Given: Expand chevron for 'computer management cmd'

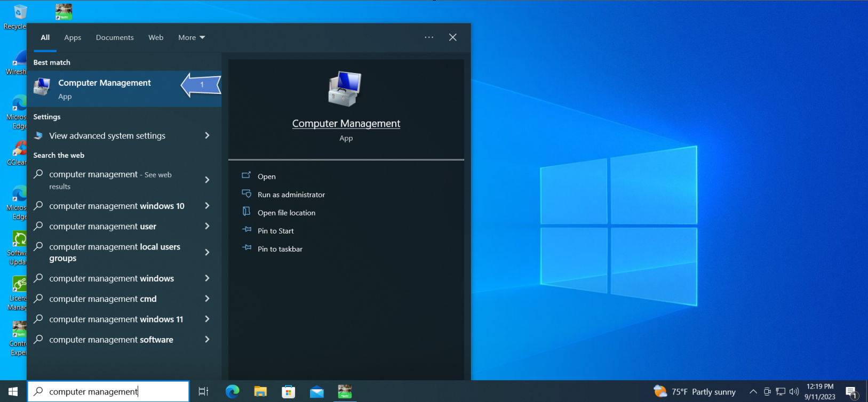Looking at the screenshot, I should (x=208, y=299).
